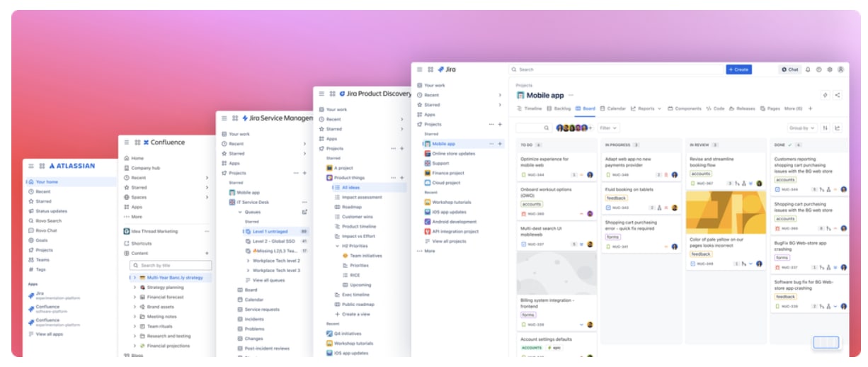This screenshot has height=367, width=868.
Task: Click the sort icon next to Group by
Action: [826, 128]
